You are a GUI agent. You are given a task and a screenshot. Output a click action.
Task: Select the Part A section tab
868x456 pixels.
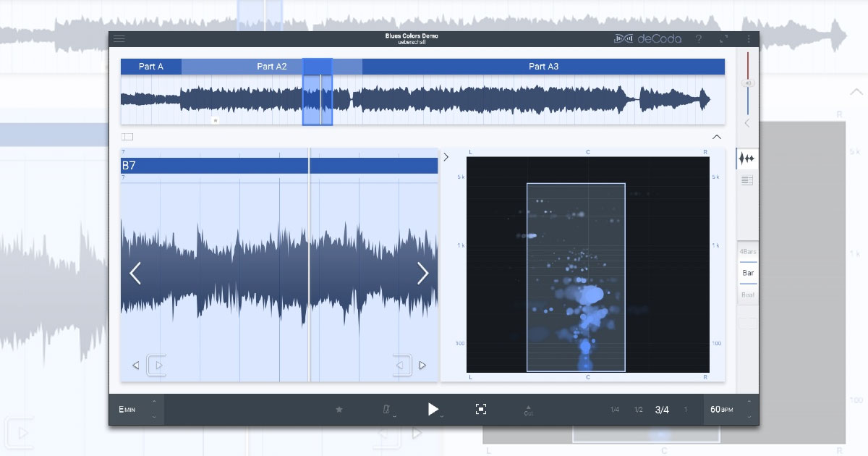click(150, 67)
